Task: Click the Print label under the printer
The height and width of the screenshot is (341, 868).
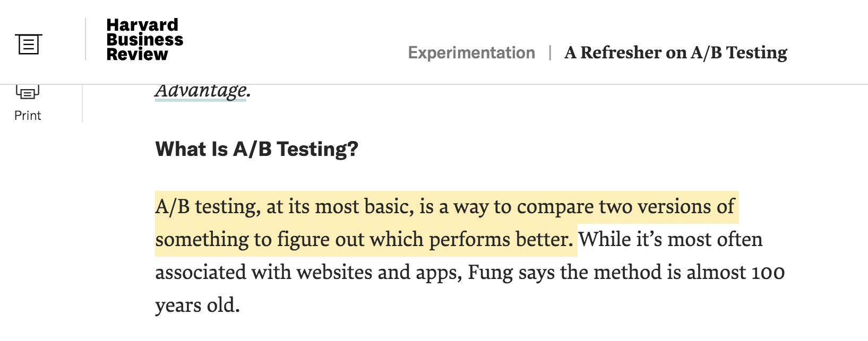Action: [28, 116]
